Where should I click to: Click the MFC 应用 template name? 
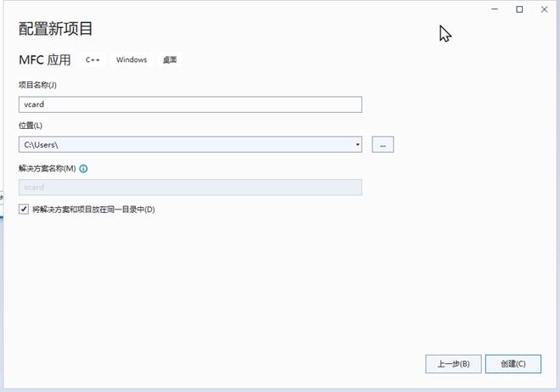pyautogui.click(x=46, y=60)
